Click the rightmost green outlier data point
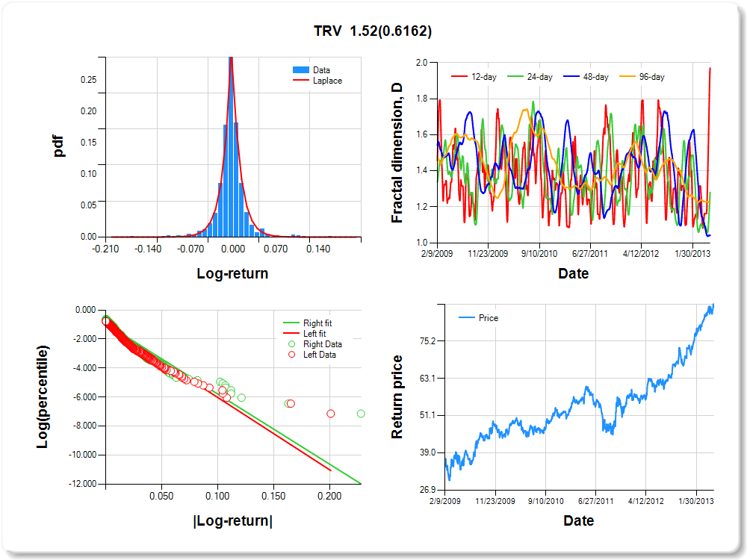The width and height of the screenshot is (747, 560). point(361,414)
